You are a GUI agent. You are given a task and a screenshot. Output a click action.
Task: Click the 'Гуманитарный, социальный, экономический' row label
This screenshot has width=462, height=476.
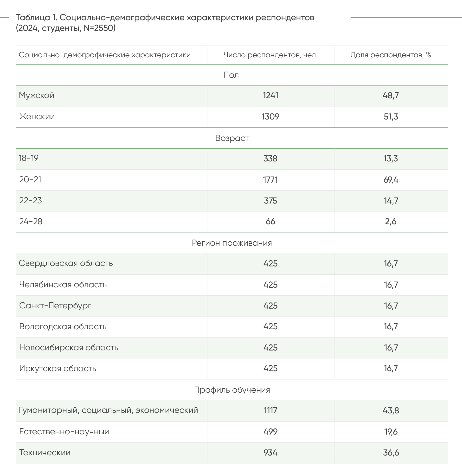[x=109, y=410]
